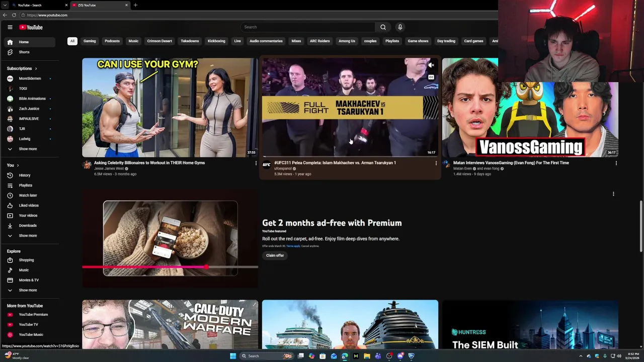Open browser tab list dropdown
Viewport: 644px width, 362px height.
[x=5, y=5]
